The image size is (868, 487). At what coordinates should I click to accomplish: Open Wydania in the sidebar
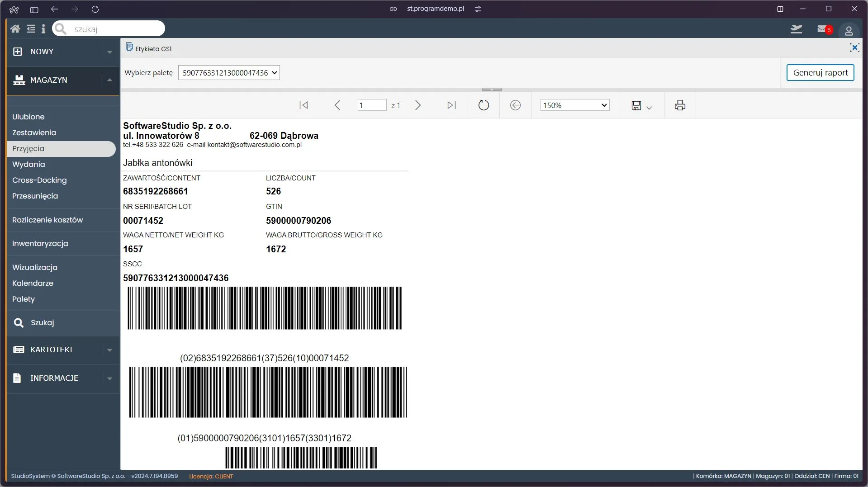(x=28, y=164)
